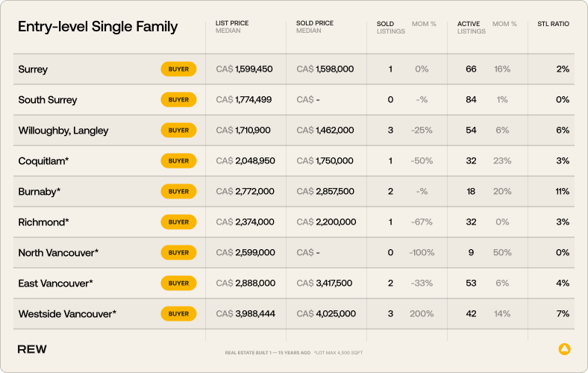Click the East Vancouver* row name
588x373 pixels.
55,283
